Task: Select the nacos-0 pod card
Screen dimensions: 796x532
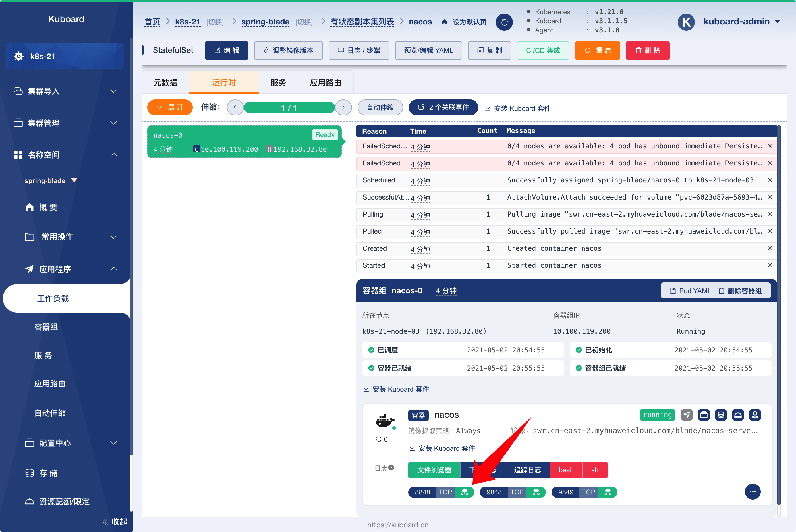Action: [x=244, y=142]
